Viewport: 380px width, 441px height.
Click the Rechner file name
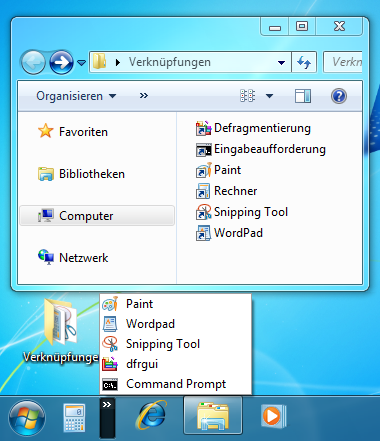[x=235, y=191]
